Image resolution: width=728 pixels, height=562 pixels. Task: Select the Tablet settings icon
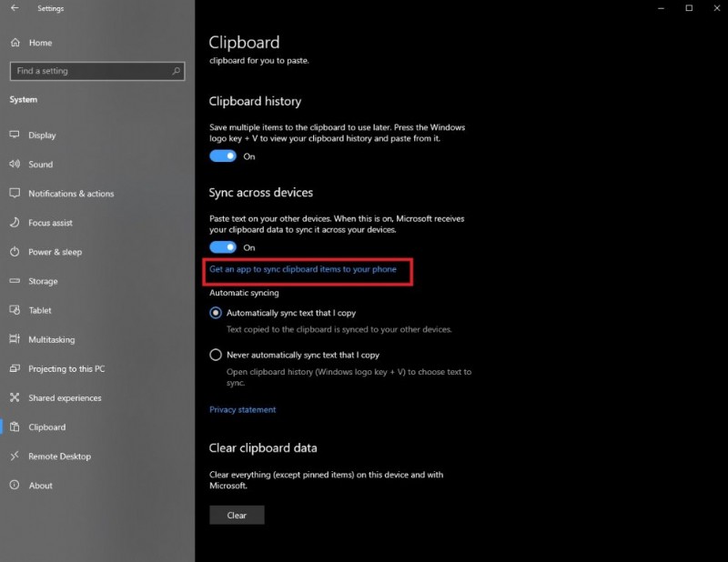(x=15, y=310)
